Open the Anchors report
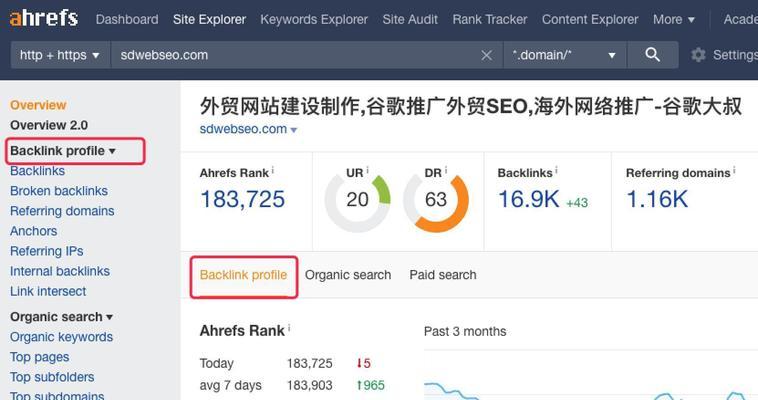Screen dimensions: 758x400 coord(33,231)
